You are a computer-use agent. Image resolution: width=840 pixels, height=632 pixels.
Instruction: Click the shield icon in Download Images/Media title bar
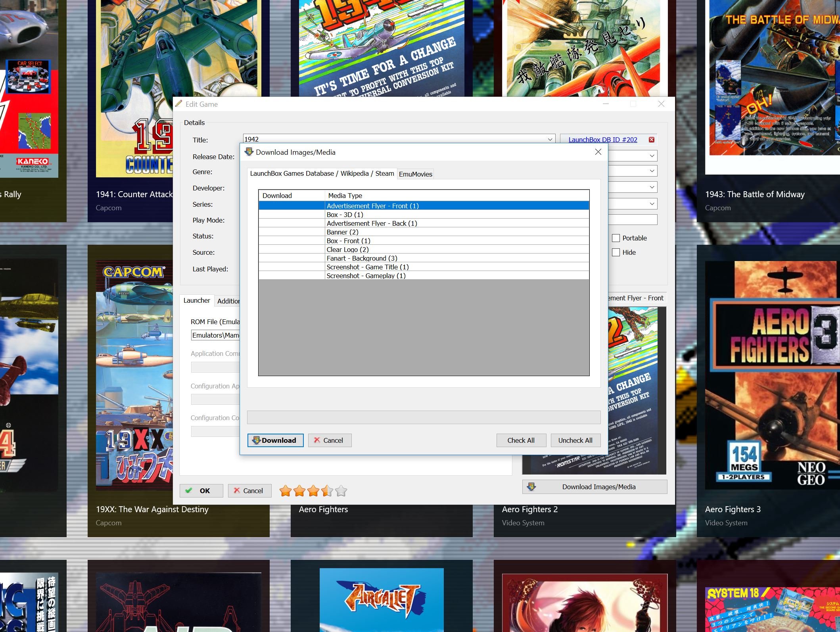tap(249, 152)
